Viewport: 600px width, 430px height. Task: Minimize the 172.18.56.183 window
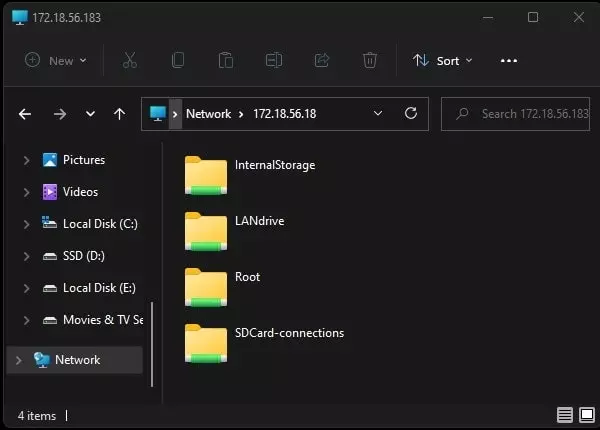[x=488, y=18]
